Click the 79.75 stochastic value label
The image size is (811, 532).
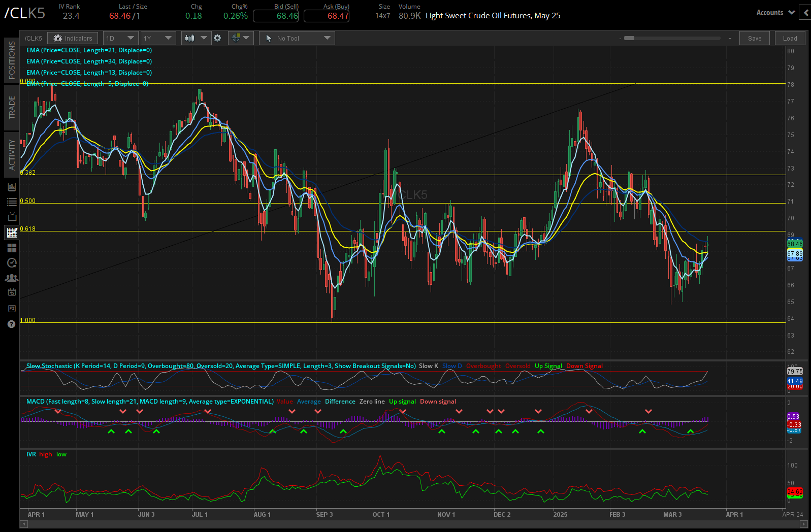pyautogui.click(x=795, y=372)
